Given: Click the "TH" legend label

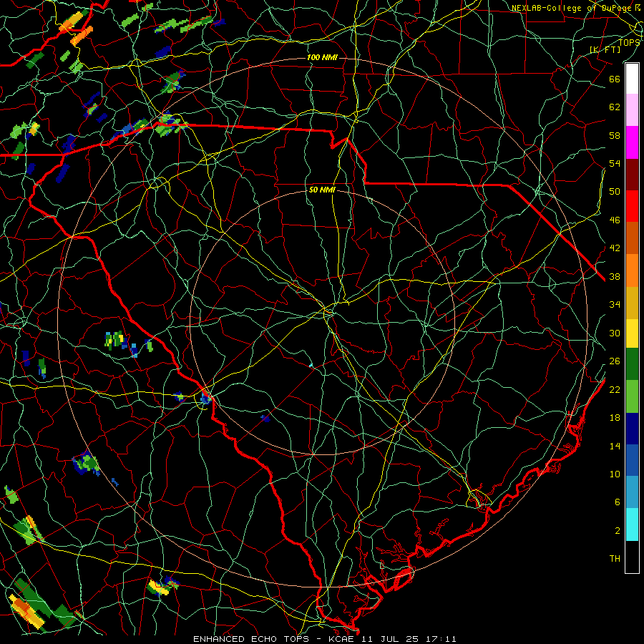Looking at the screenshot, I should click(x=615, y=559).
